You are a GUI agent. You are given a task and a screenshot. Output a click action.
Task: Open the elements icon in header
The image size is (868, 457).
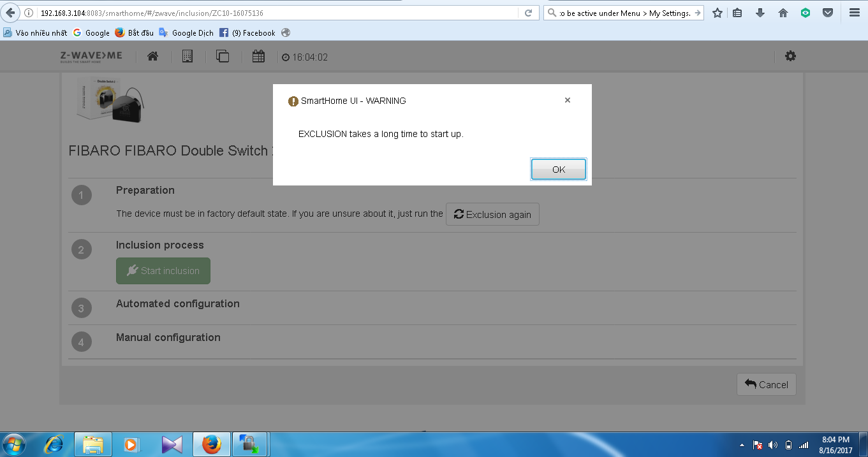[223, 57]
